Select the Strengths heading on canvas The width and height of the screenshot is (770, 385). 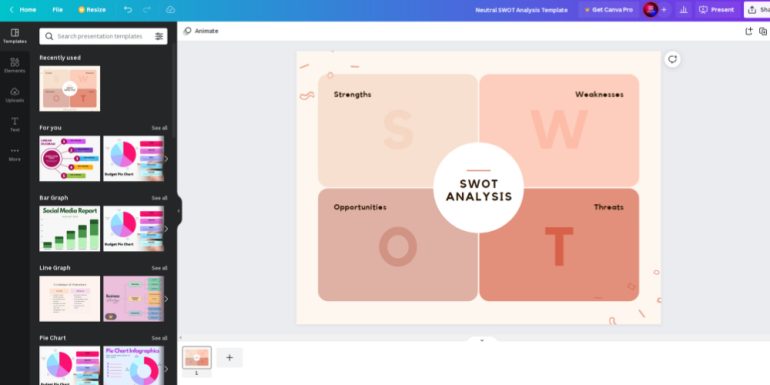pyautogui.click(x=353, y=94)
